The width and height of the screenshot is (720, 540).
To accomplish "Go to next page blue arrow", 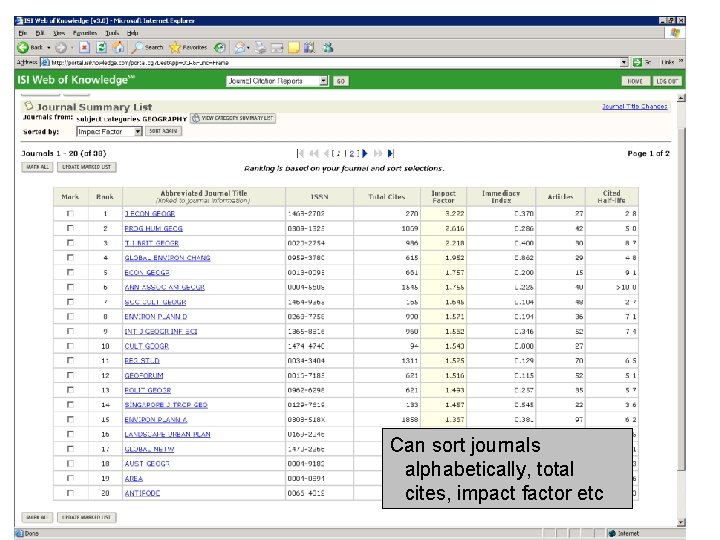I will pyautogui.click(x=365, y=153).
